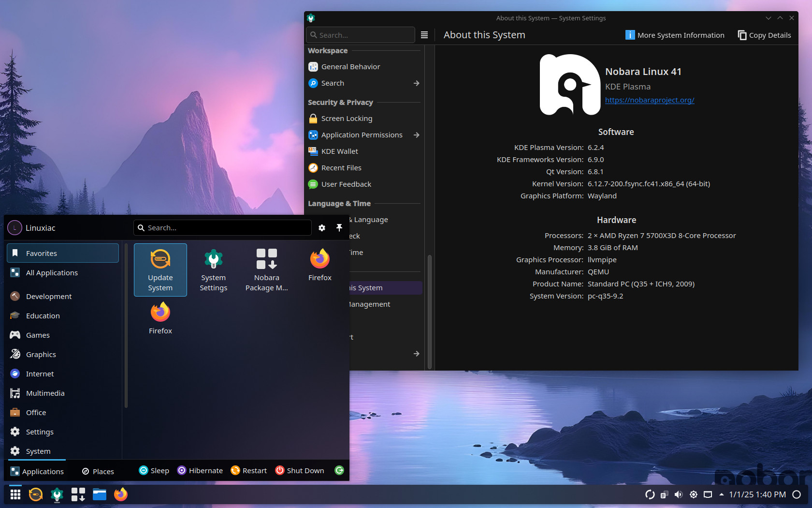
Task: Open System category in launcher
Action: pos(63,451)
